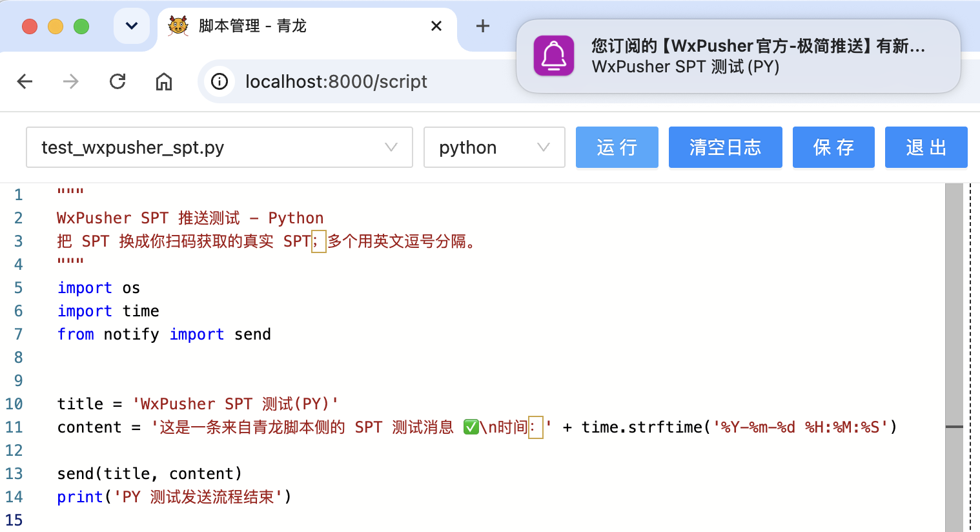Click the highlighted semicolon after SPT on line 3
Viewport: 980px width, 532px height.
click(x=319, y=241)
